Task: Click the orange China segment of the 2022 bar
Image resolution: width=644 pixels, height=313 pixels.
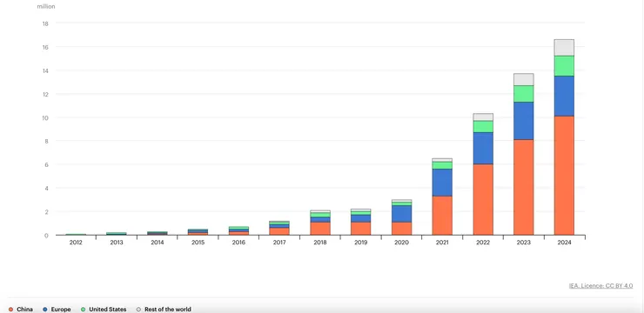Action: tap(483, 199)
